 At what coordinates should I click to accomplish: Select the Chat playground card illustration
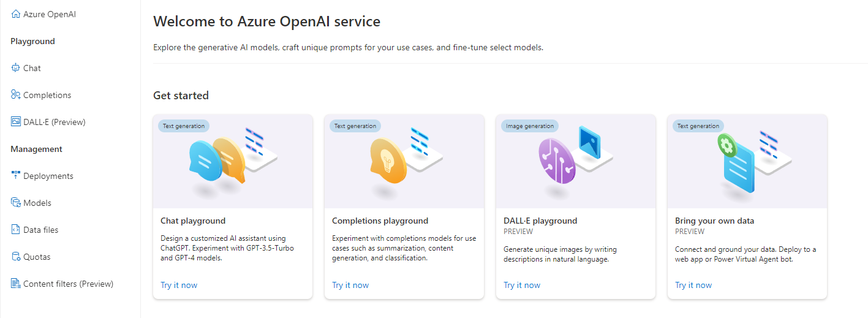[x=233, y=161]
